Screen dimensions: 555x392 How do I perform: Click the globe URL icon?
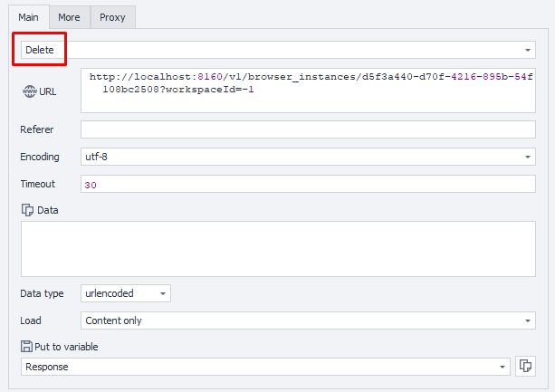(x=27, y=92)
